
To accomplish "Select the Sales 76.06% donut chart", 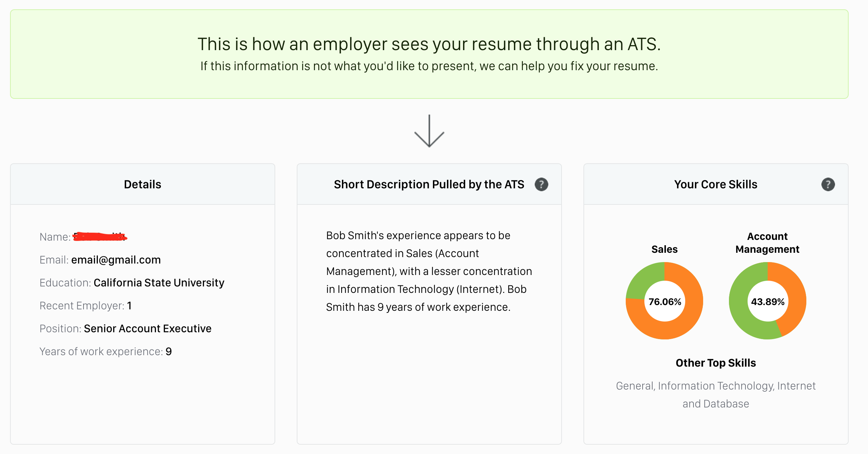I will [664, 301].
